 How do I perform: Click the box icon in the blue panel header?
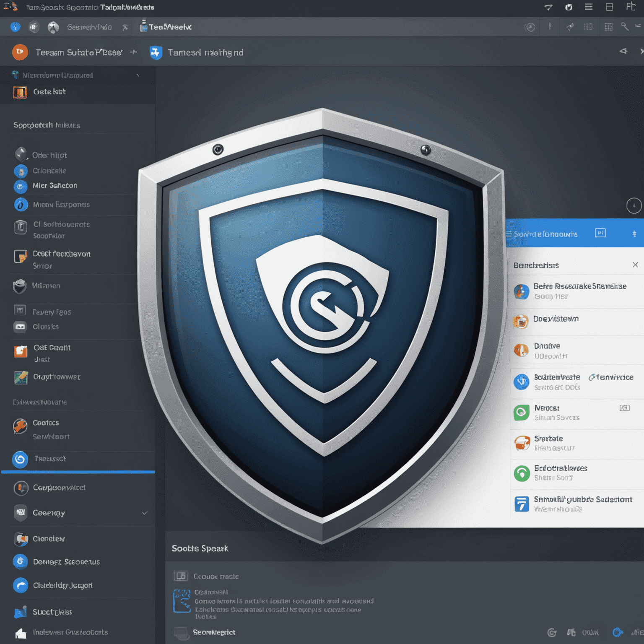click(x=600, y=233)
